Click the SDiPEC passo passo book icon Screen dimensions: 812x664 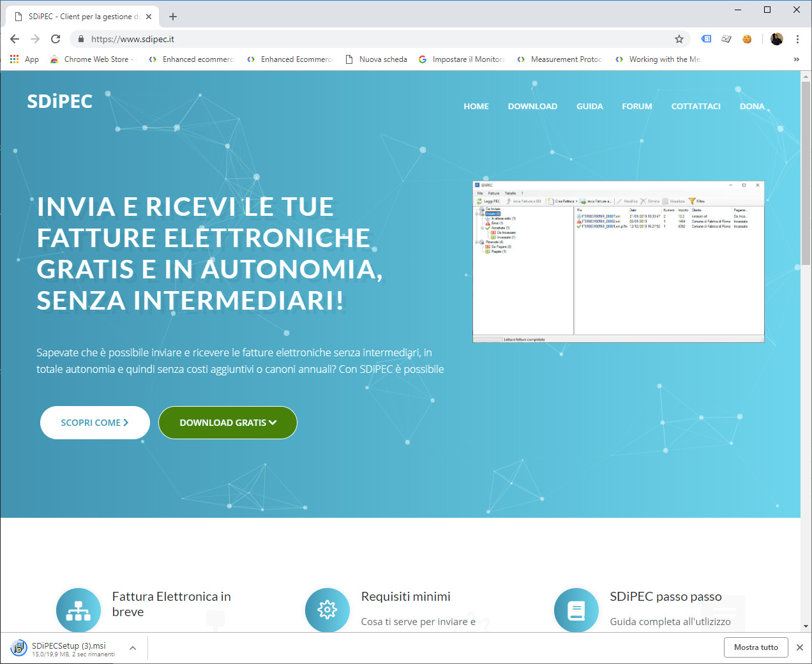(x=576, y=610)
